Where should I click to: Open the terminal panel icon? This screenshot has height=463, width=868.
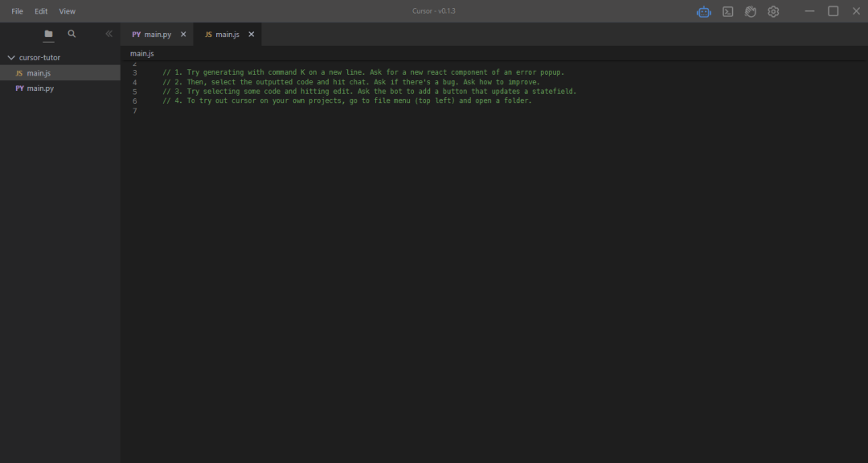(728, 11)
